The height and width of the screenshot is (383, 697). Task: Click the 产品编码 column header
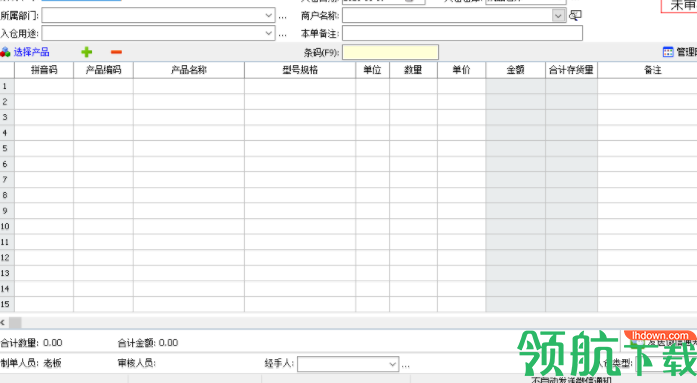[103, 70]
